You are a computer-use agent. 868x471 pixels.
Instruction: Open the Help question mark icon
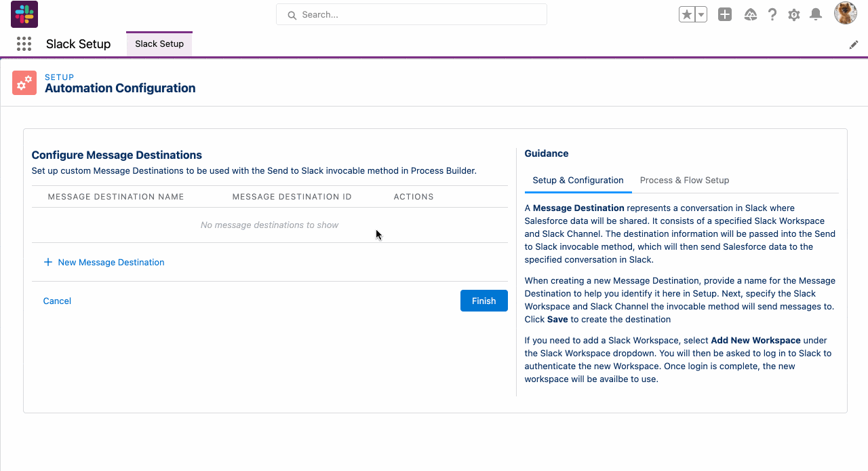click(x=772, y=14)
